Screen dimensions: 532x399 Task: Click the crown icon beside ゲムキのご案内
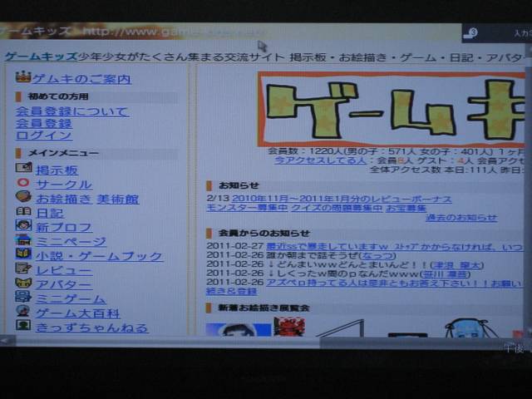click(22, 78)
